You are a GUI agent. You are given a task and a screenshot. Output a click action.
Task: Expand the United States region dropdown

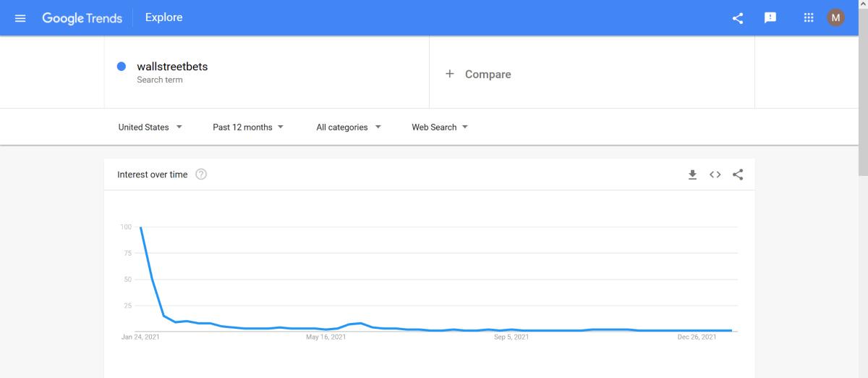click(x=150, y=127)
